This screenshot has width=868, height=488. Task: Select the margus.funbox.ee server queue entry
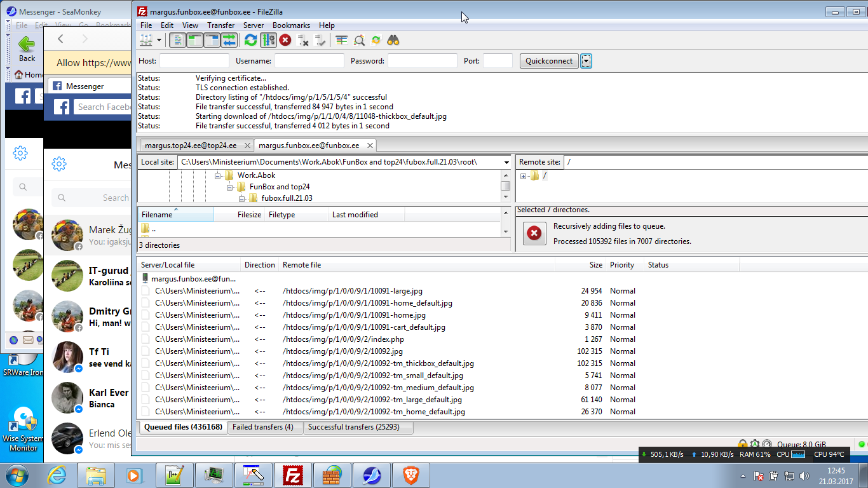pyautogui.click(x=502, y=279)
